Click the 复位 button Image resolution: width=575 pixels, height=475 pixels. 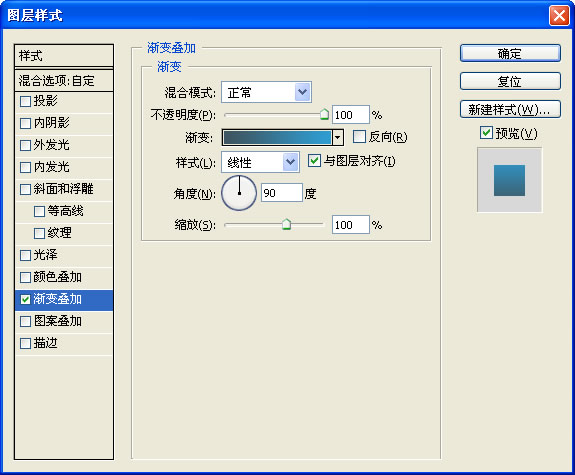(x=510, y=81)
